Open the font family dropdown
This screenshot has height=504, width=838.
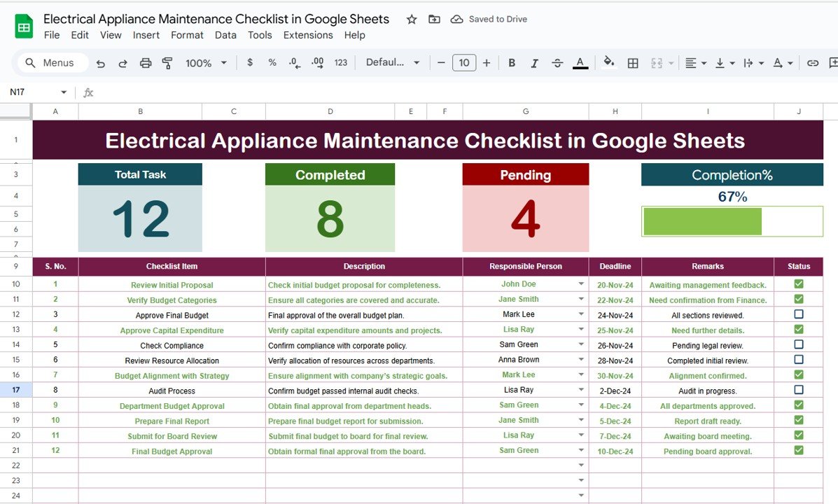point(393,62)
